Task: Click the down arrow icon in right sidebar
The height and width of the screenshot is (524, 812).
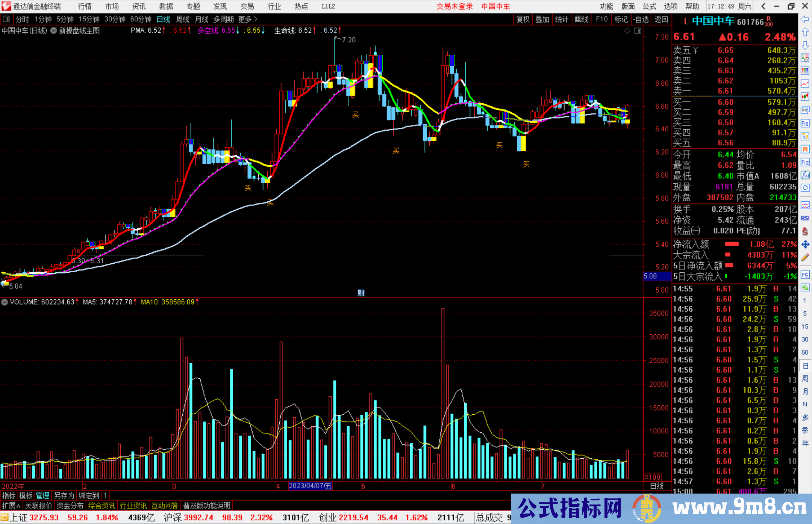Action: click(805, 45)
